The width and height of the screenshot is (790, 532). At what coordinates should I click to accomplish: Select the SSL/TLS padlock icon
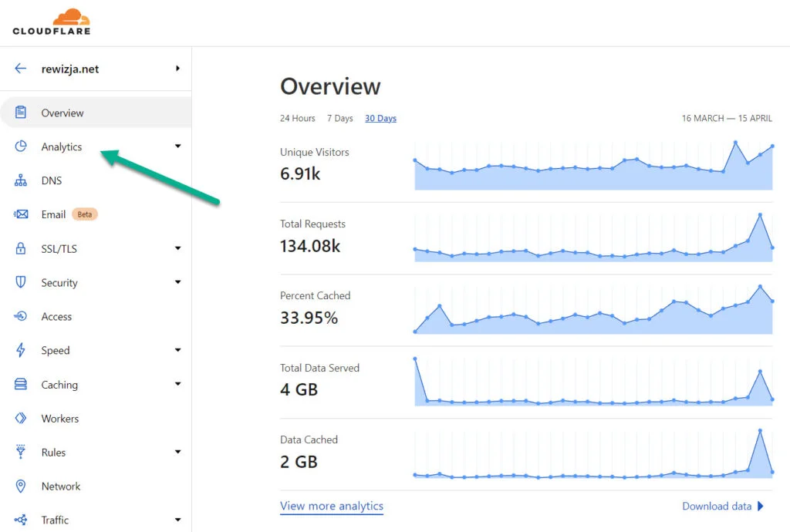click(21, 248)
